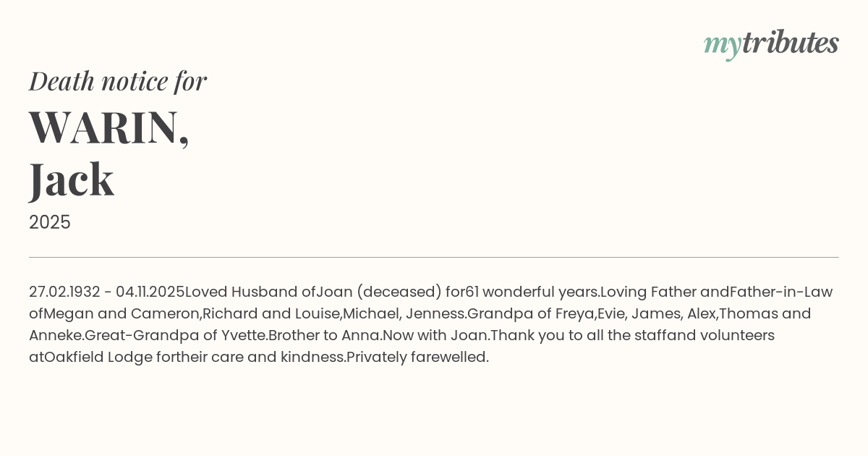The height and width of the screenshot is (456, 868).
Task: Click the mytributes logo
Action: (771, 44)
